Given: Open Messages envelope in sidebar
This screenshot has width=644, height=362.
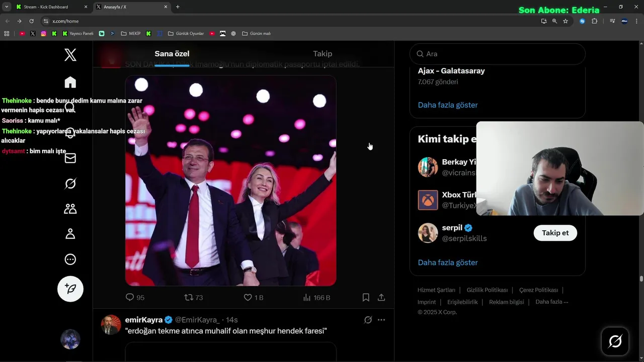Looking at the screenshot, I should pyautogui.click(x=70, y=158).
